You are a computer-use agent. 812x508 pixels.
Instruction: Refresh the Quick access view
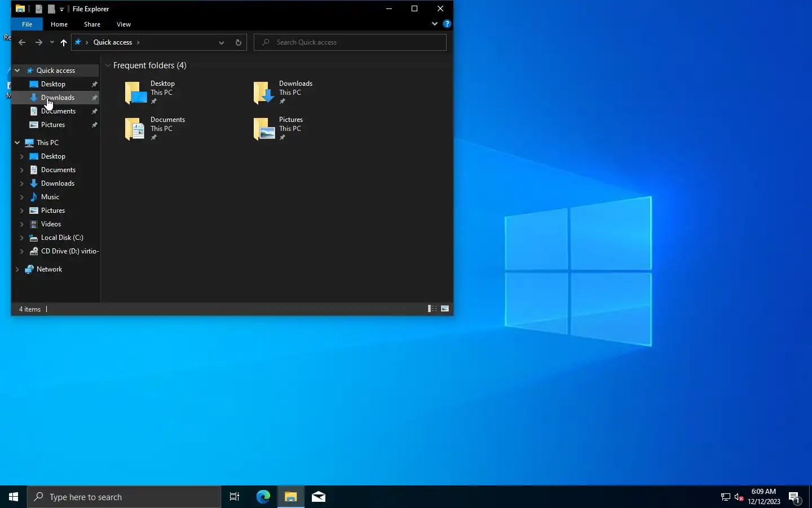[239, 42]
